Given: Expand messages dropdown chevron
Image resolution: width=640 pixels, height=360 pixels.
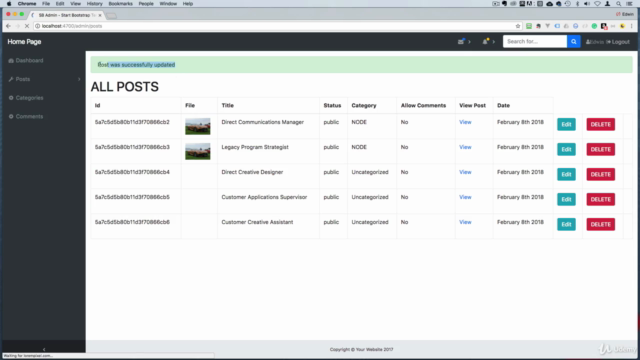Looking at the screenshot, I should click(x=469, y=42).
